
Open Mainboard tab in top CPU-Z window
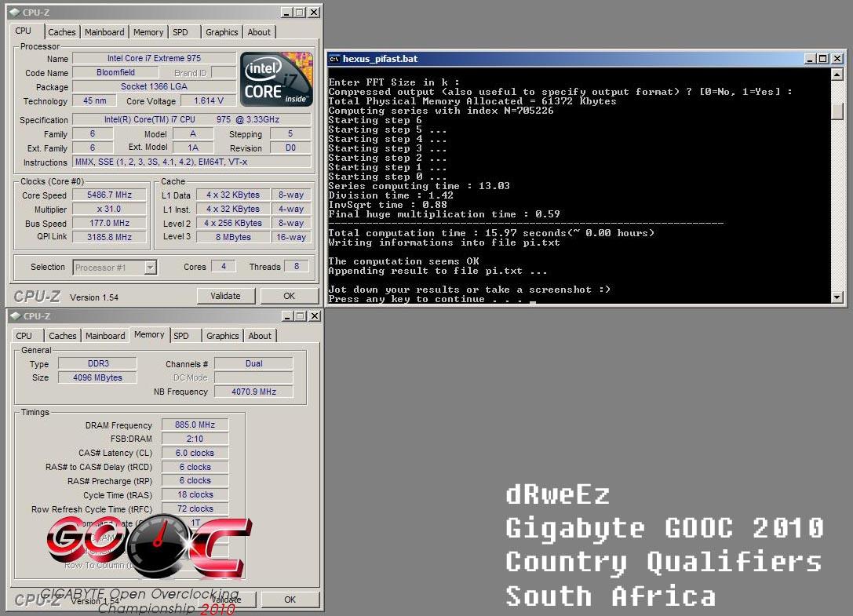pos(104,32)
